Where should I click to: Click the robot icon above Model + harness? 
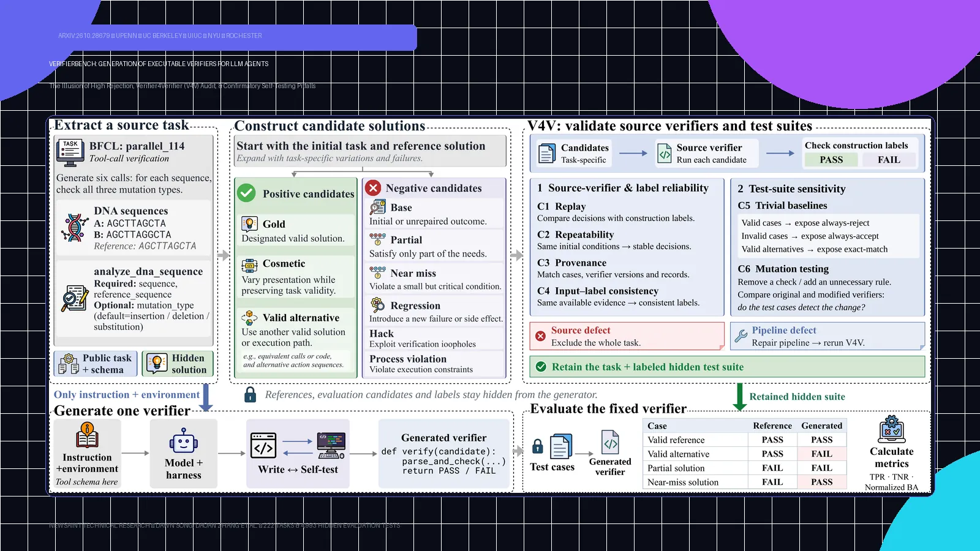(183, 441)
